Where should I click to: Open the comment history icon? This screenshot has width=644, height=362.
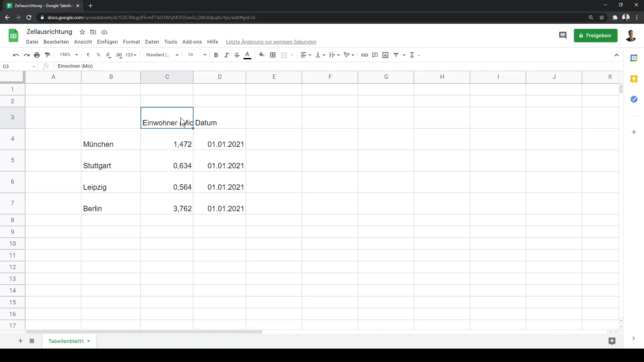[563, 36]
